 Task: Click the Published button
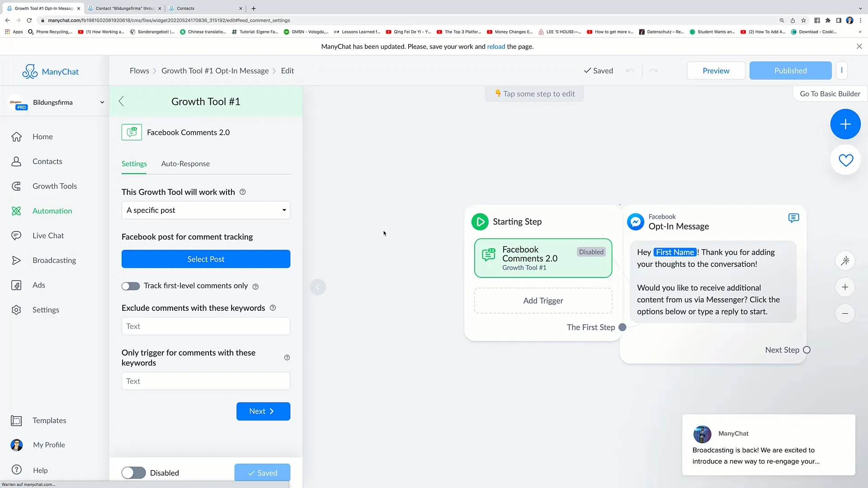[x=790, y=71]
